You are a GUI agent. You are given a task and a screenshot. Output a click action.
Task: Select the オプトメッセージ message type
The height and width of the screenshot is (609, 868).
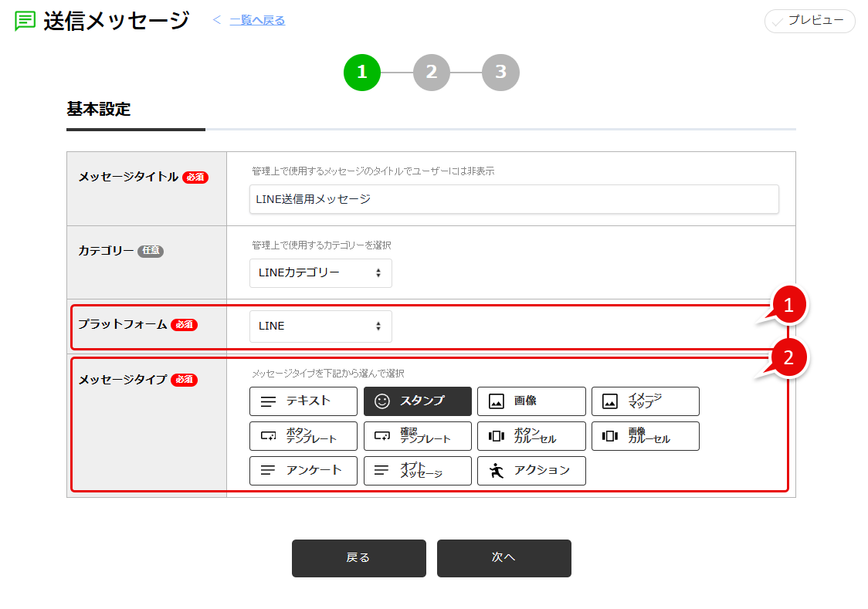click(417, 471)
